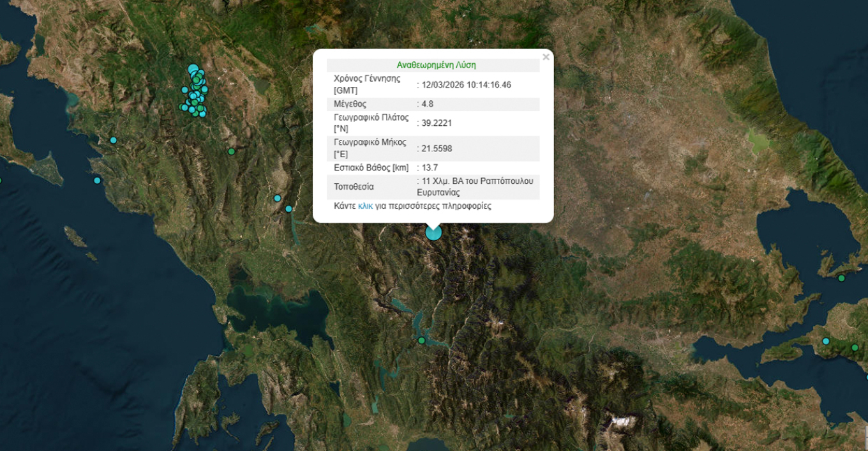Image resolution: width=868 pixels, height=451 pixels.
Task: Click the green marker at the bottom-right edge
Action: coord(855,348)
